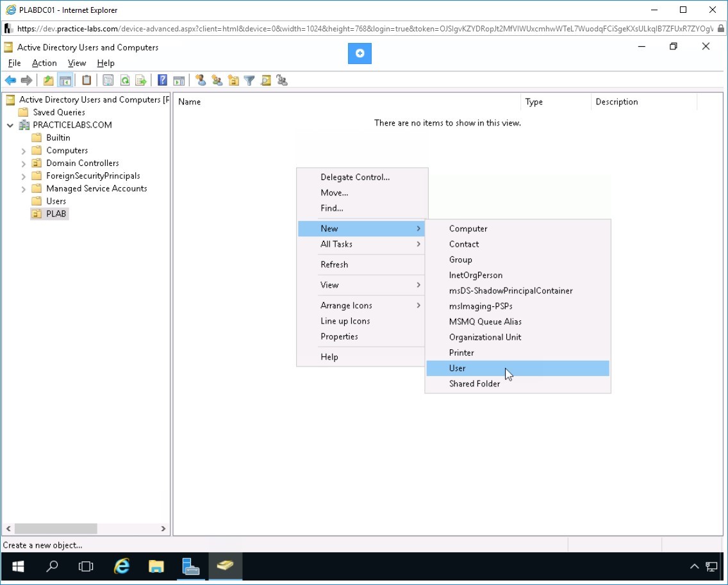Viewport: 728px width, 585px height.
Task: Show hidden system tray icons
Action: click(x=694, y=566)
